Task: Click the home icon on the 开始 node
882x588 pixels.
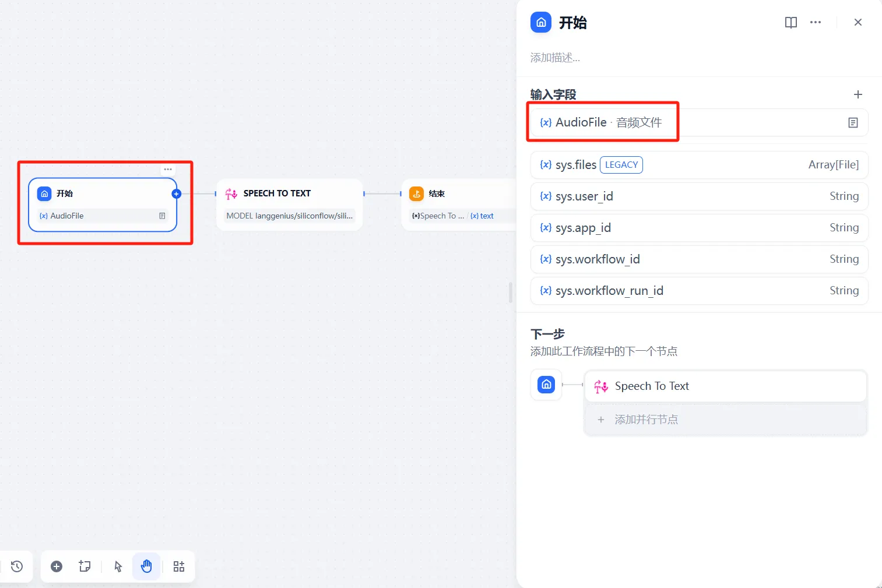Action: pyautogui.click(x=45, y=193)
